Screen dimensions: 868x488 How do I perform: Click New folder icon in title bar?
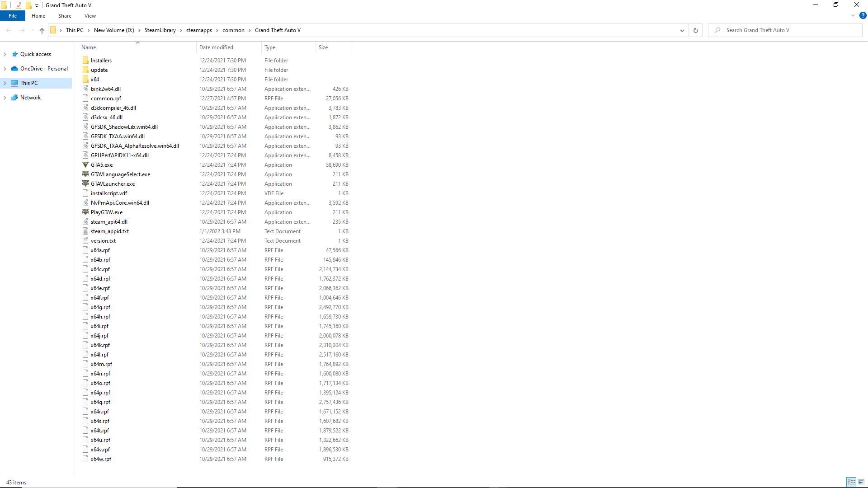[x=28, y=5]
